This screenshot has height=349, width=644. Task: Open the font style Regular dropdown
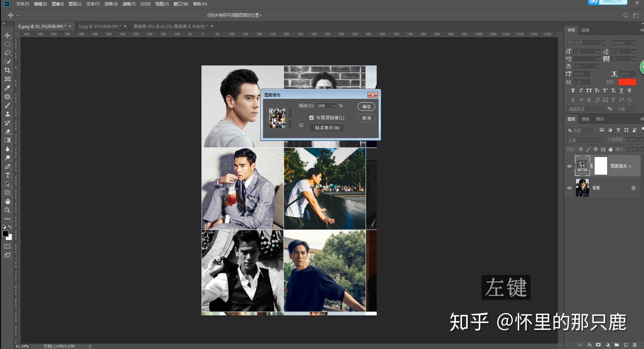(x=634, y=43)
